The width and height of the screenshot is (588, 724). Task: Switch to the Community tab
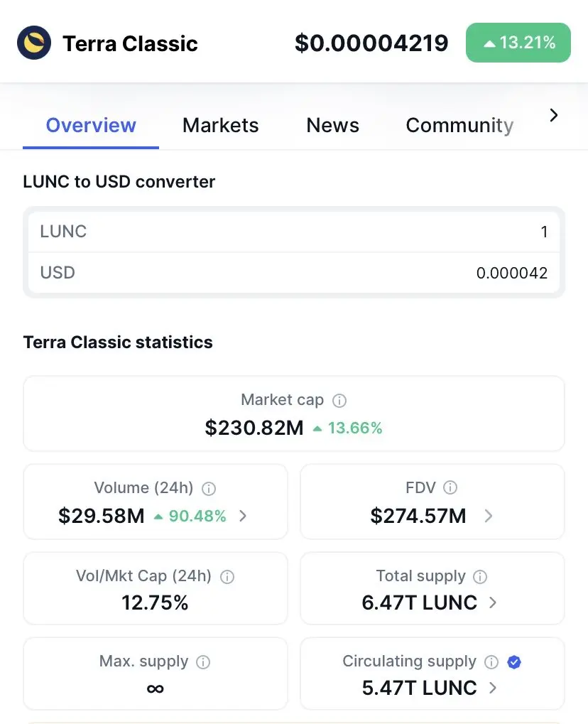459,125
